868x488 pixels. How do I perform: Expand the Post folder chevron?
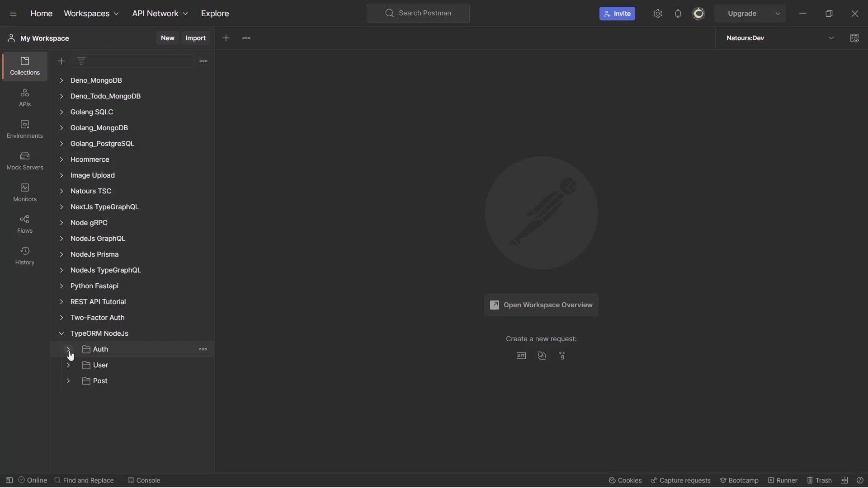click(68, 381)
